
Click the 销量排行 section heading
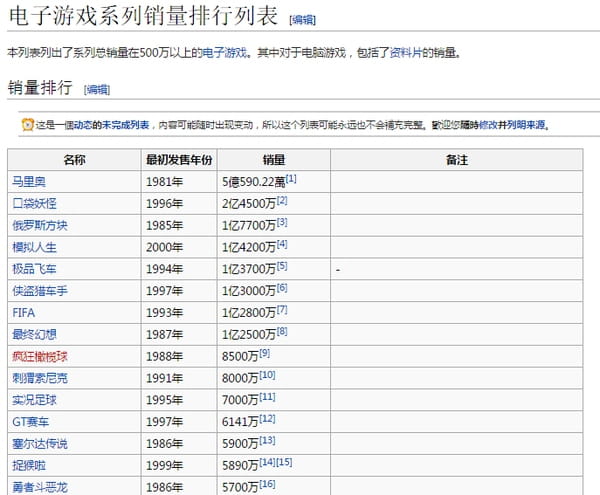click(40, 87)
